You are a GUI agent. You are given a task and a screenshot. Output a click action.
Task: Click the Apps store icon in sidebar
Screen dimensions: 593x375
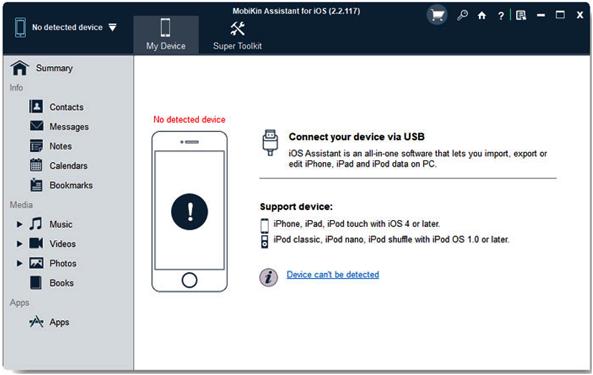coord(36,322)
